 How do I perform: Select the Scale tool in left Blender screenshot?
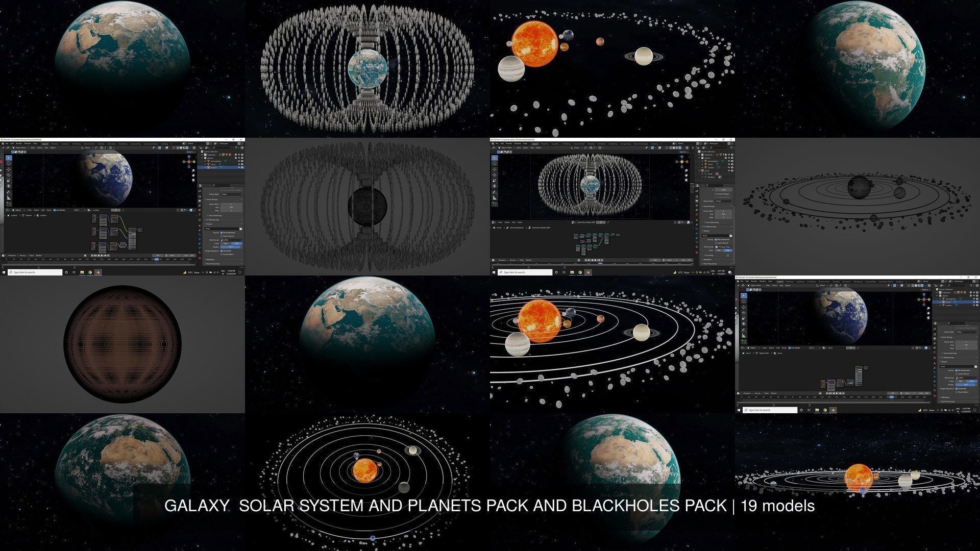[x=9, y=181]
